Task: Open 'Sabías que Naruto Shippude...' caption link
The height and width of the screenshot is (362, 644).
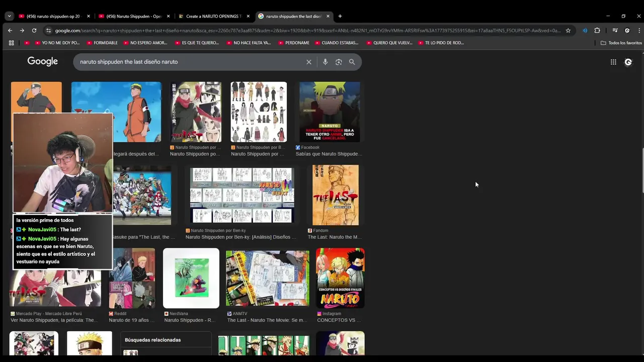Action: 329,154
